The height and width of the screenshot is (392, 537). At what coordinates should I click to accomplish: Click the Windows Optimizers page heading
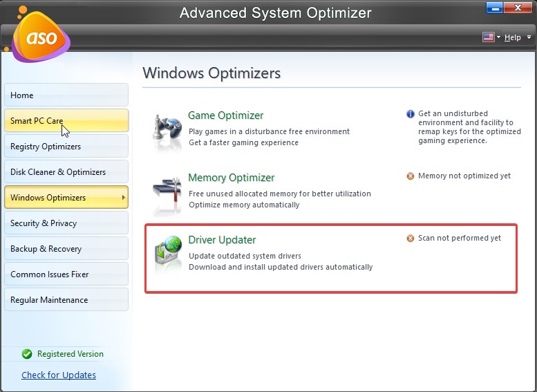coord(211,73)
